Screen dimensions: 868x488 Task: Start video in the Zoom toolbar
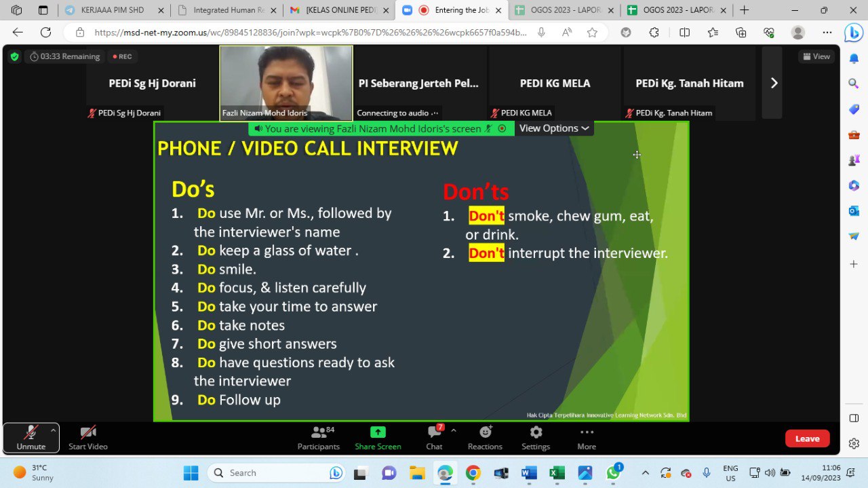[88, 438]
